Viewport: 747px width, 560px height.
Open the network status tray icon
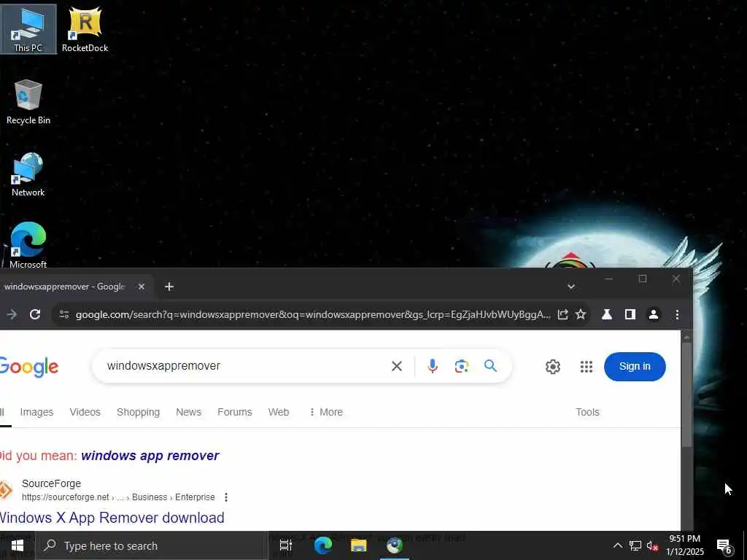click(x=635, y=545)
